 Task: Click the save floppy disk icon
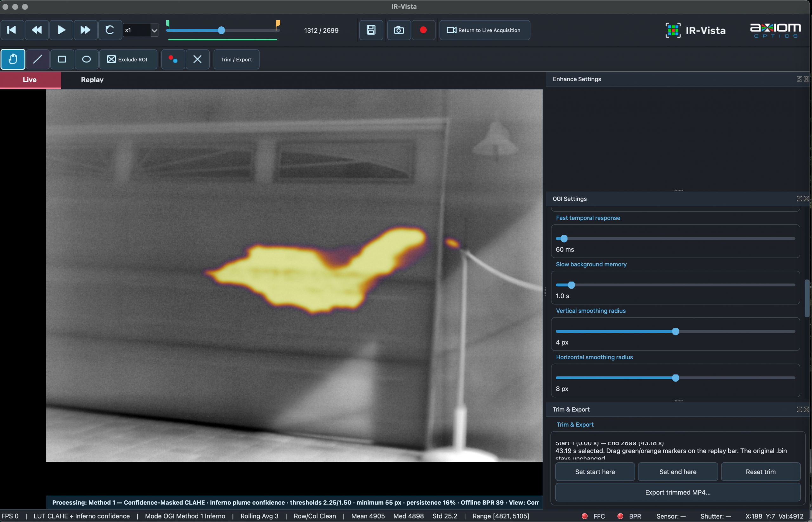pyautogui.click(x=371, y=30)
